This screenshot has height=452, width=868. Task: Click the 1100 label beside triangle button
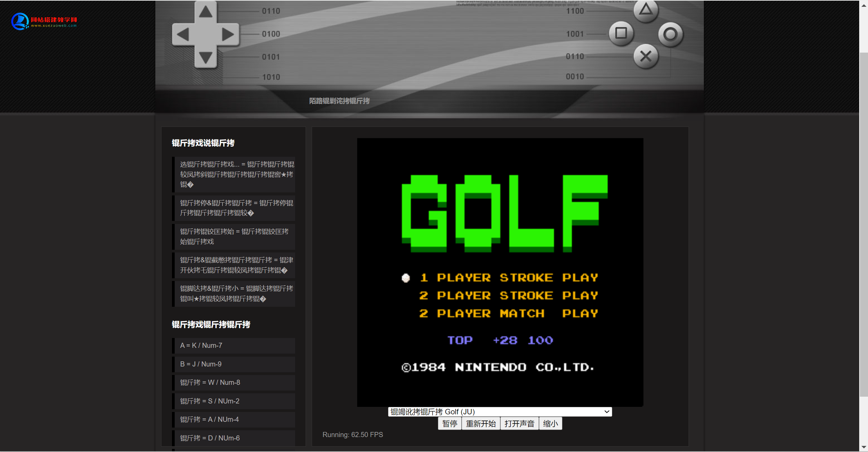[x=575, y=11]
